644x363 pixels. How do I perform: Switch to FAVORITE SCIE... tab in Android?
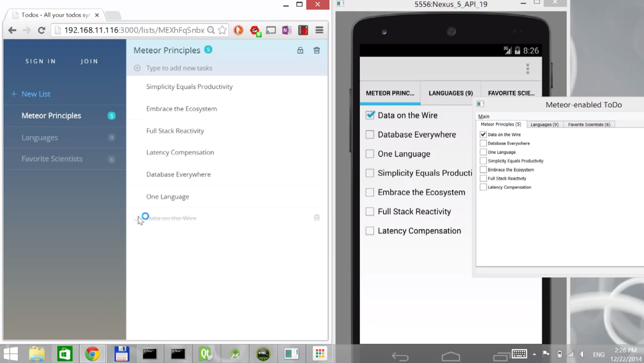pyautogui.click(x=511, y=93)
